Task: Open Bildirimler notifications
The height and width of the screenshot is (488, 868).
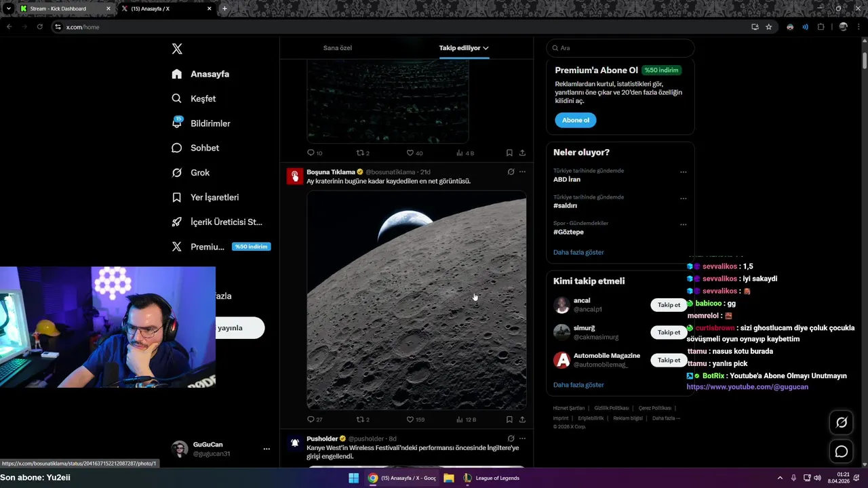Action: point(201,123)
